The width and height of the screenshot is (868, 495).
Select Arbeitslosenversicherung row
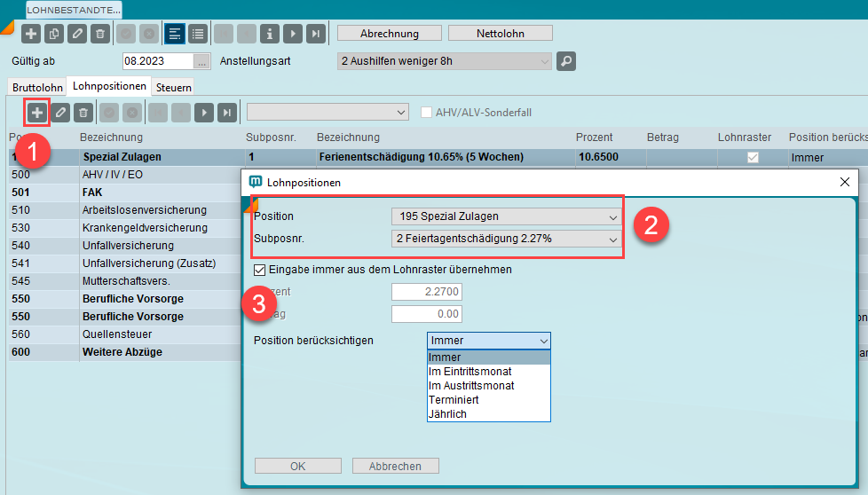pyautogui.click(x=124, y=210)
